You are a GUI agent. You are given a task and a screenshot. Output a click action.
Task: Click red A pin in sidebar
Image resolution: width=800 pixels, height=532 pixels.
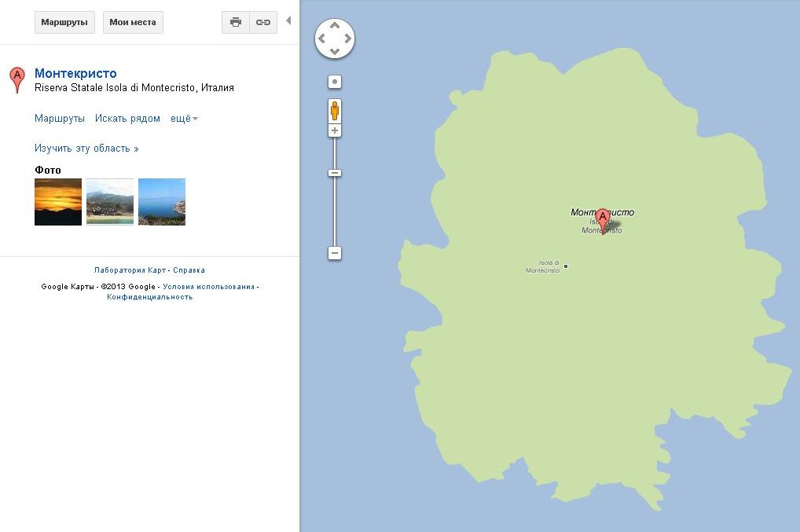(x=17, y=79)
